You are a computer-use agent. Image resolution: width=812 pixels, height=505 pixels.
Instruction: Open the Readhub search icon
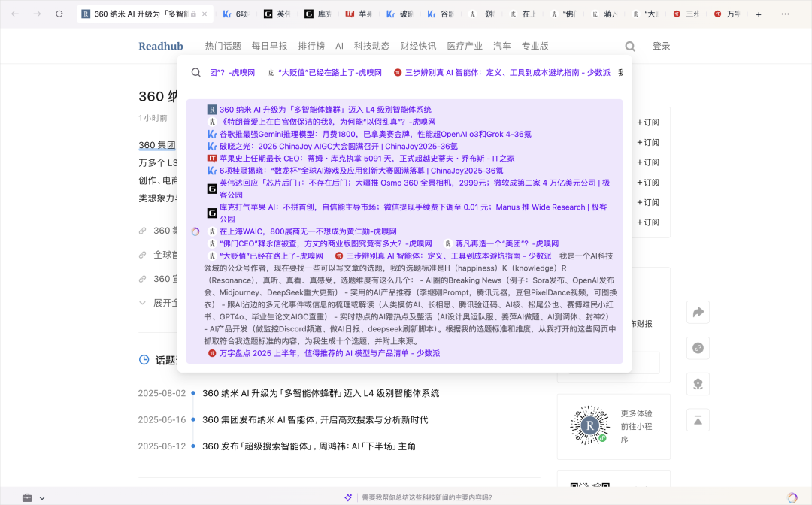[x=630, y=46]
